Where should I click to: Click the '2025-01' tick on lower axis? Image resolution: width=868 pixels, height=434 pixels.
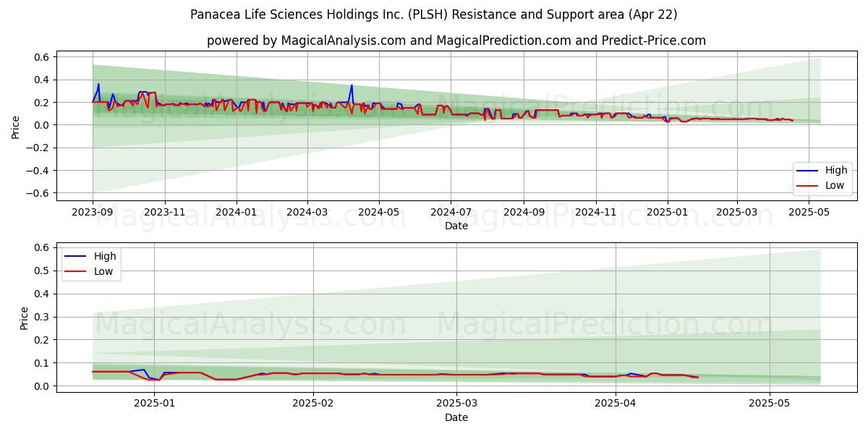click(x=155, y=404)
